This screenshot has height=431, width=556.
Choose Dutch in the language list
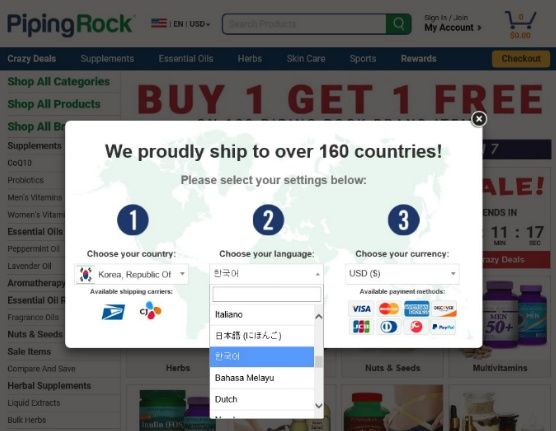point(262,399)
